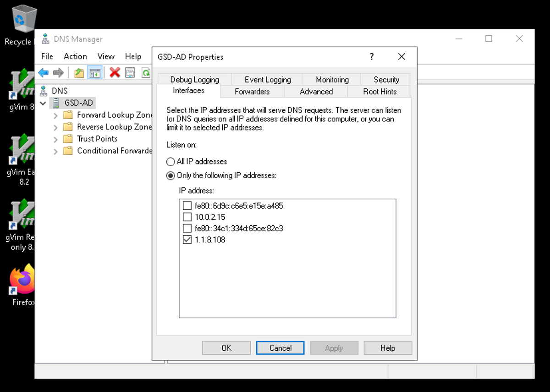Click the Up One Level folder icon
The width and height of the screenshot is (550, 392).
point(79,72)
